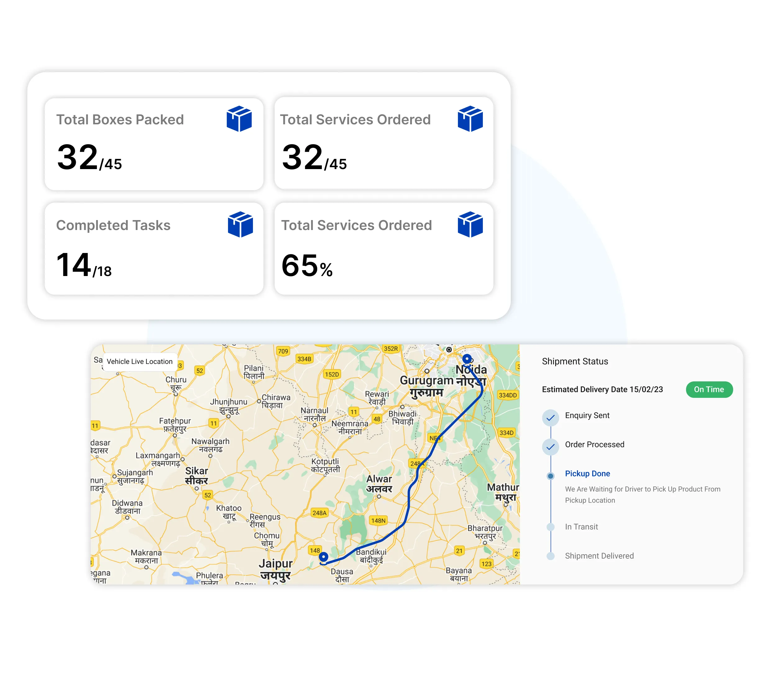Click the box icon in Total Boxes Packed card
The height and width of the screenshot is (700, 773).
239,118
